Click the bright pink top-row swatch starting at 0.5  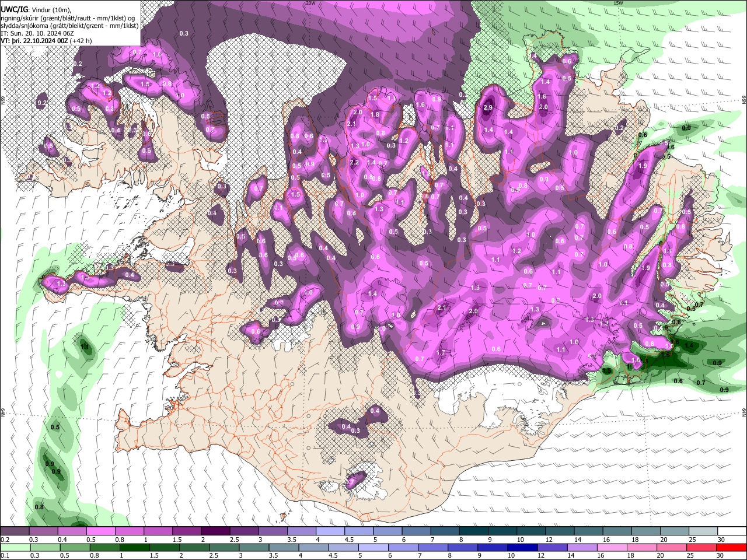[100, 531]
